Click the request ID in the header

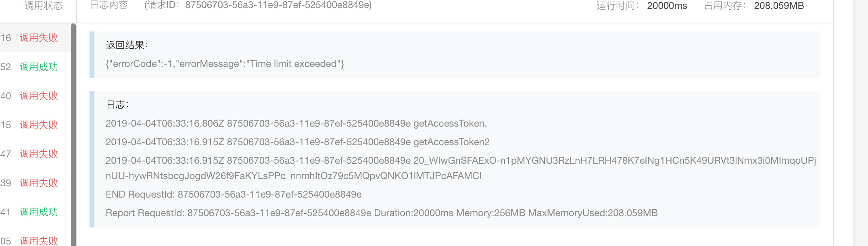(x=258, y=5)
